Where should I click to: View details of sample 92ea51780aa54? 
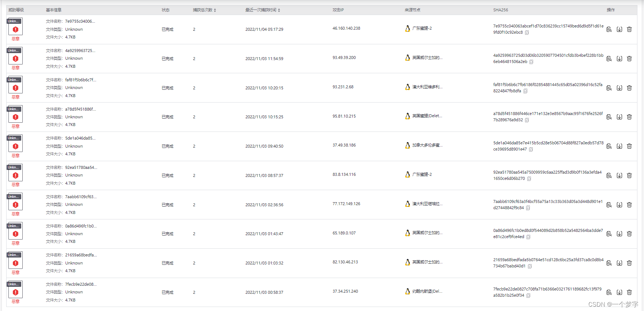click(x=609, y=175)
